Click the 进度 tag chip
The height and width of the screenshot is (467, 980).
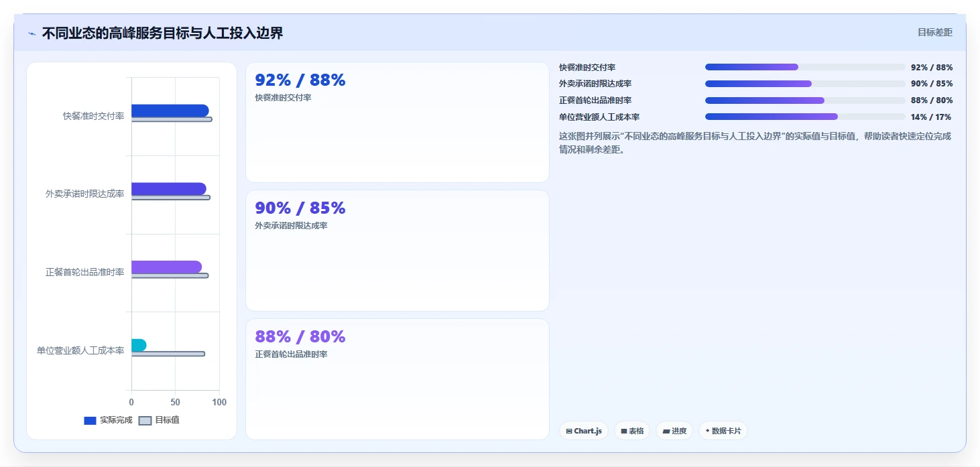(x=674, y=431)
